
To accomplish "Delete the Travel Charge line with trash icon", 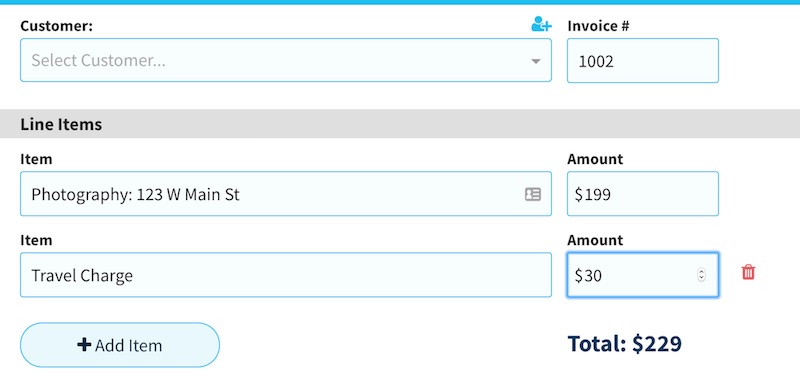I will (748, 272).
